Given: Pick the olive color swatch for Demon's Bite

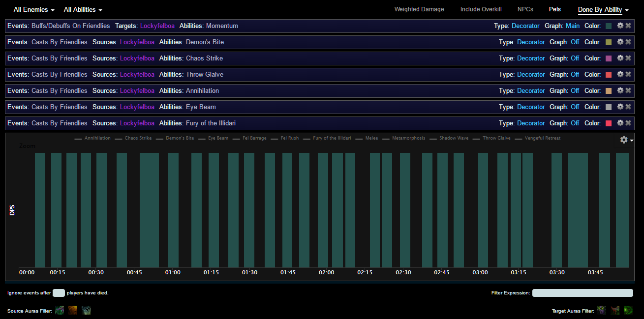Looking at the screenshot, I should (609, 42).
